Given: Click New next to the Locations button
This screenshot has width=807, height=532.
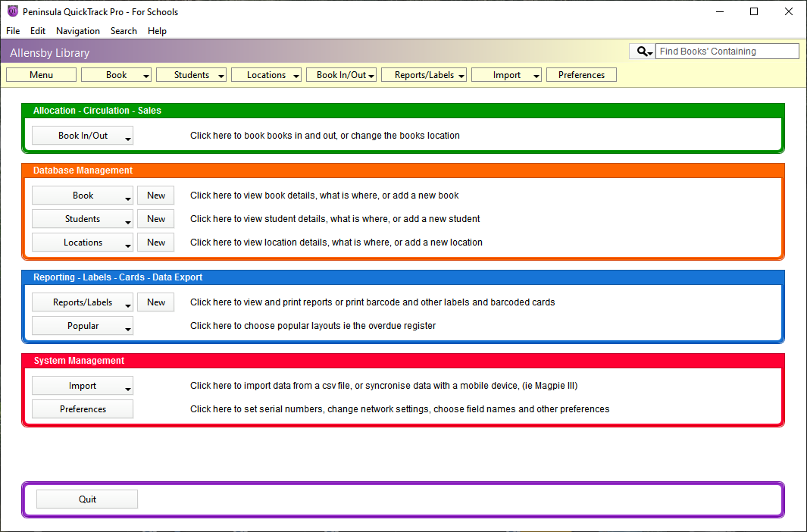Looking at the screenshot, I should (156, 243).
